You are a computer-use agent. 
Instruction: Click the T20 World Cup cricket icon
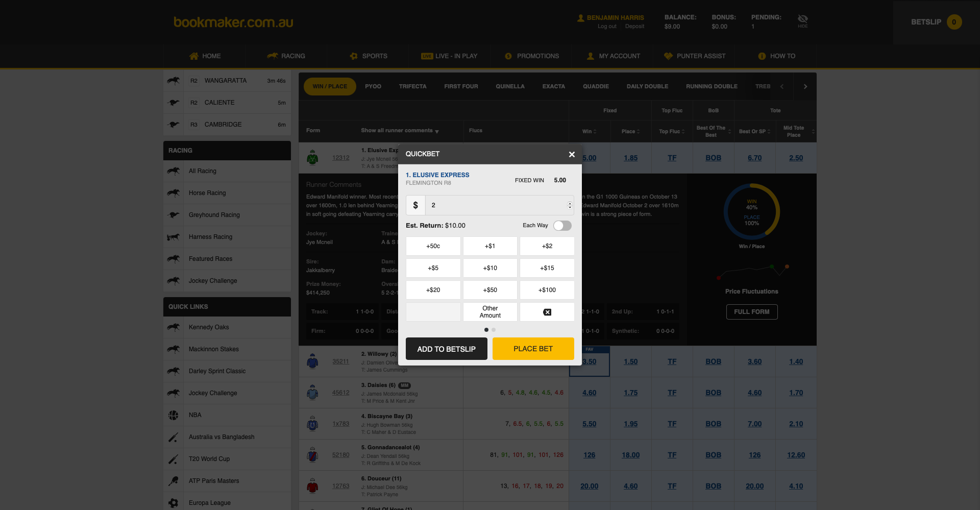pyautogui.click(x=174, y=459)
